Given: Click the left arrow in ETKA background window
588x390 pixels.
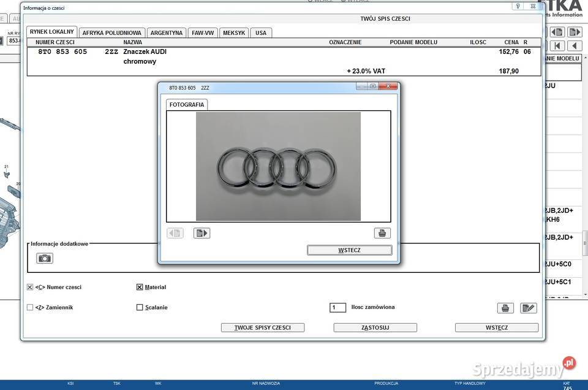Looking at the screenshot, I should pos(575,46).
